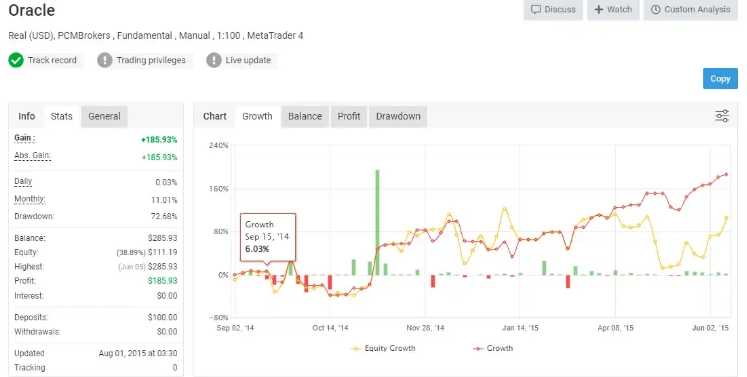Click the Trading privileges warning icon

tap(105, 60)
